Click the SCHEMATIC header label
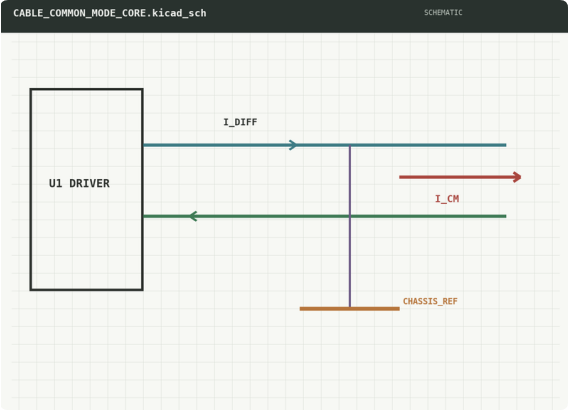This screenshot has width=568, height=410. [443, 13]
